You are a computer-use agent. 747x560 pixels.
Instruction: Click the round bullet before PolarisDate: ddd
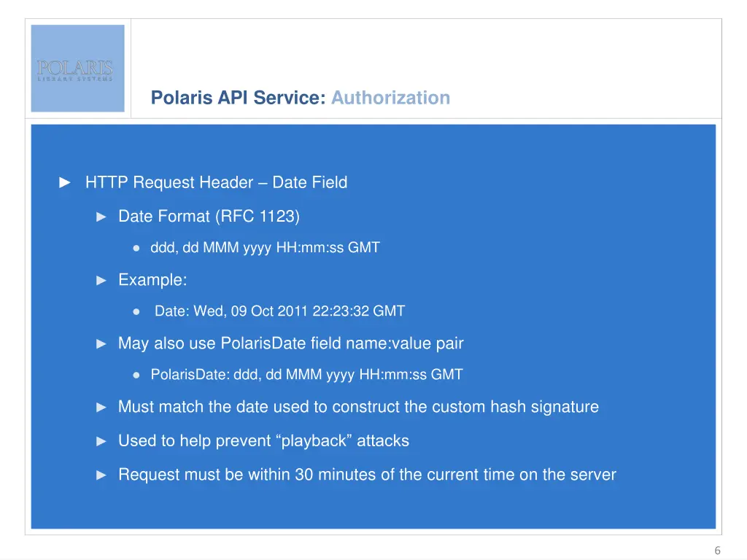(136, 375)
